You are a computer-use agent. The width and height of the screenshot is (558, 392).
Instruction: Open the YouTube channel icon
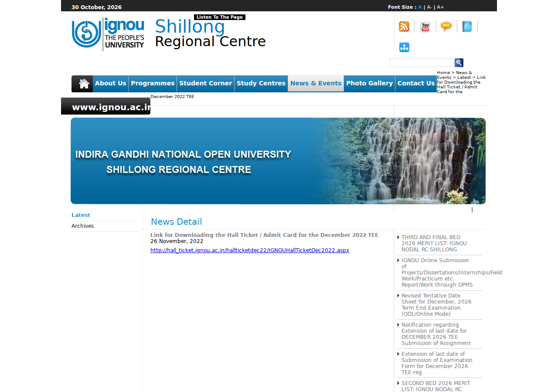tap(425, 27)
